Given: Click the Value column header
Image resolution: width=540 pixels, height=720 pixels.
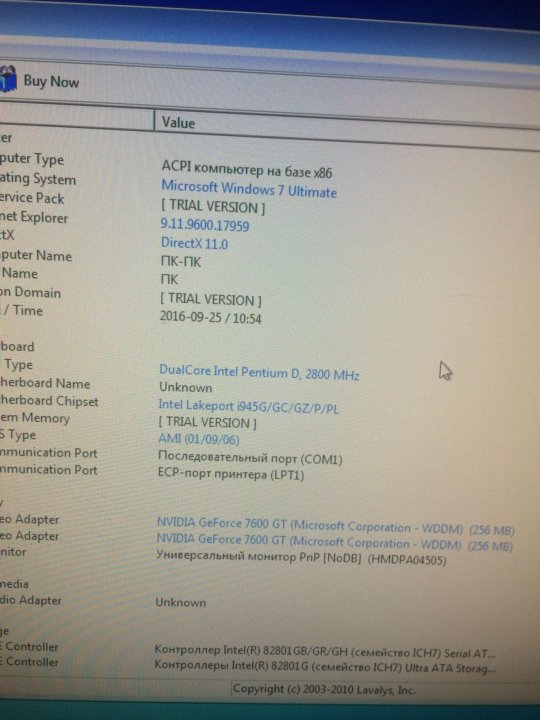Looking at the screenshot, I should point(178,123).
